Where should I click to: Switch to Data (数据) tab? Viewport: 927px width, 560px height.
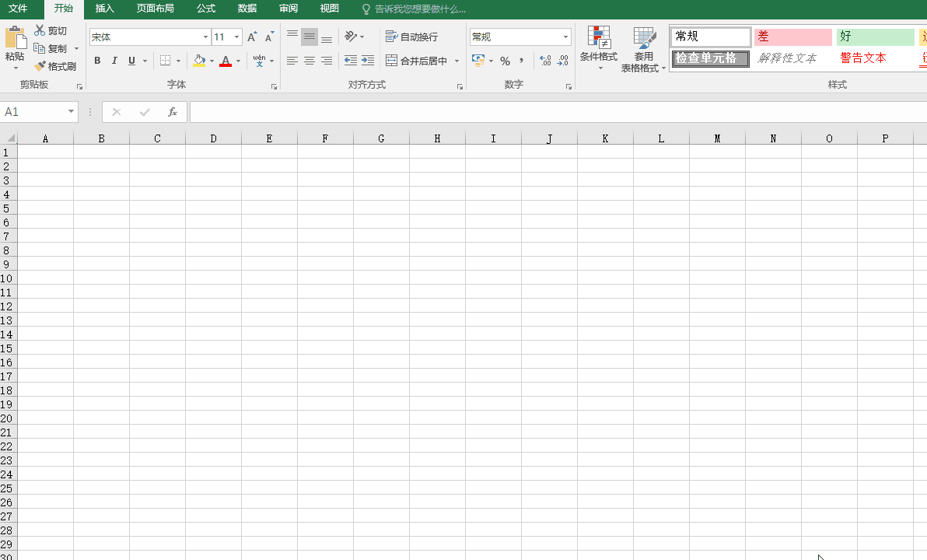click(x=247, y=9)
